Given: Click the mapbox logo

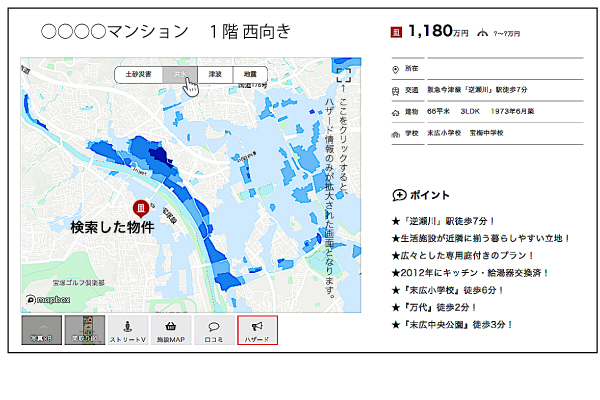Looking at the screenshot, I should pyautogui.click(x=48, y=299).
